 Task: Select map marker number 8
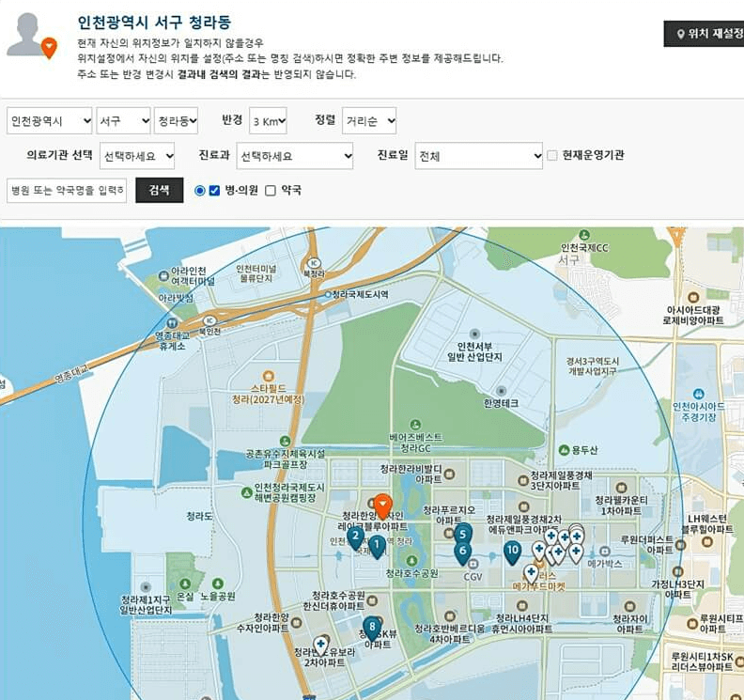tap(372, 628)
